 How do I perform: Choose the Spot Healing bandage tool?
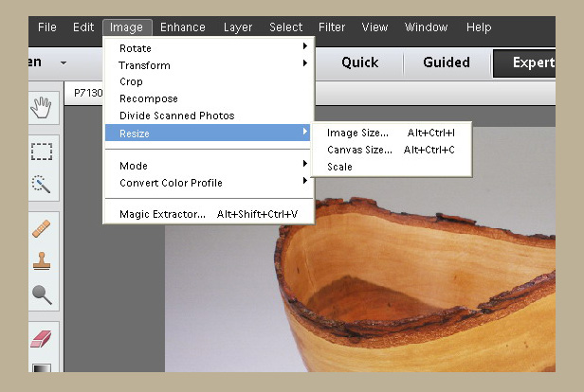(x=41, y=228)
